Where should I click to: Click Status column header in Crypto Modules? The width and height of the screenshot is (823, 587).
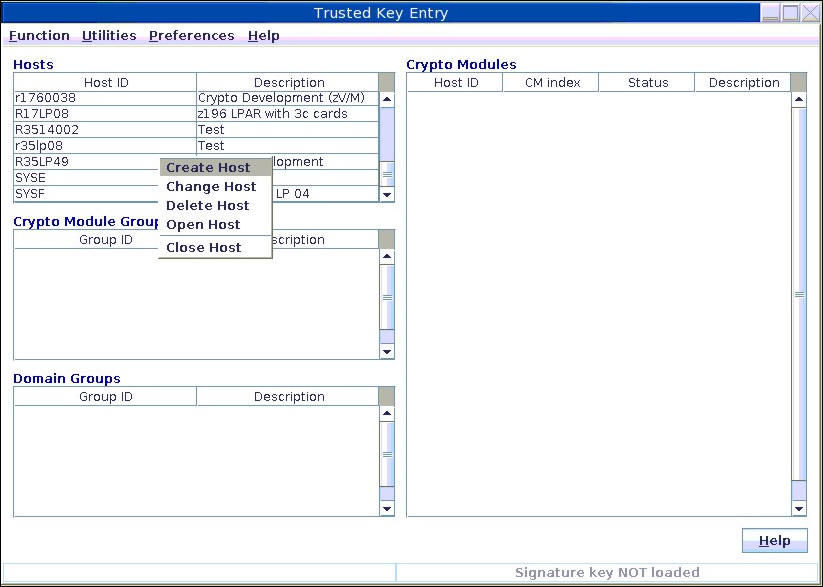click(647, 82)
